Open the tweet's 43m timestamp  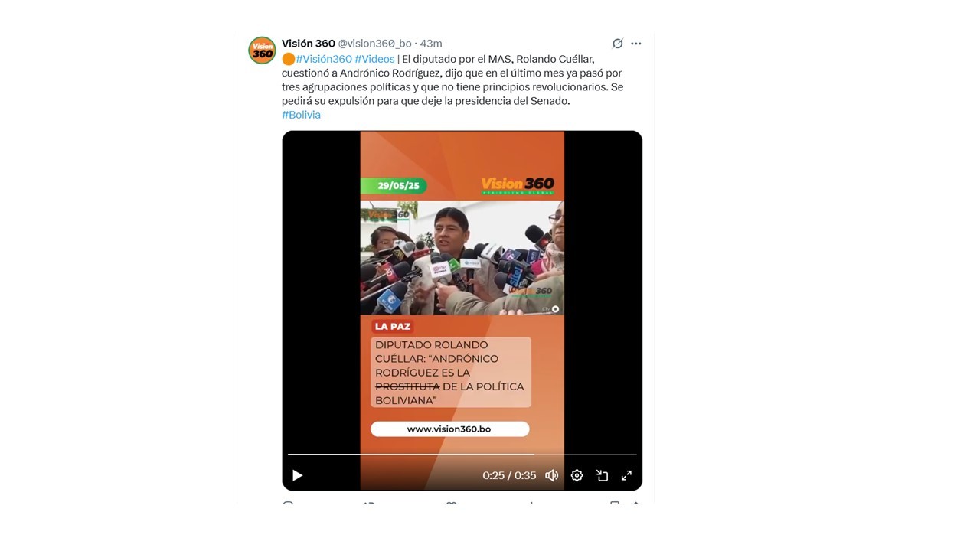coord(431,44)
